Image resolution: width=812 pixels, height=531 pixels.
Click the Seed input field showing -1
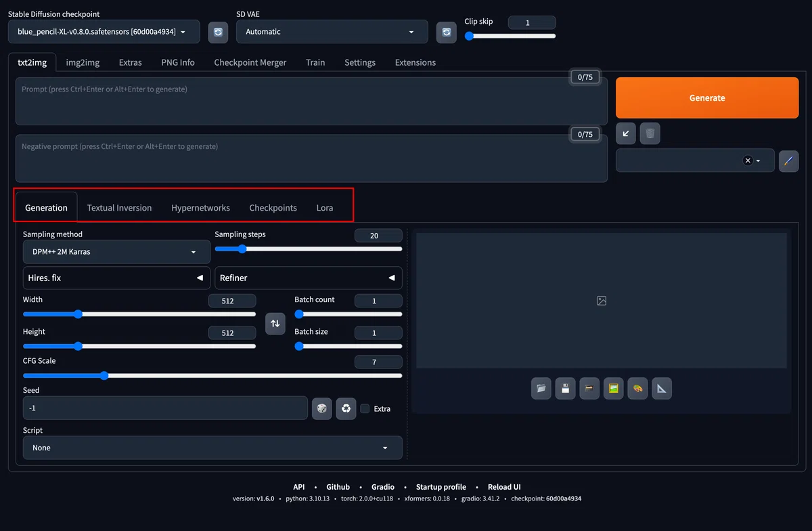(x=165, y=408)
